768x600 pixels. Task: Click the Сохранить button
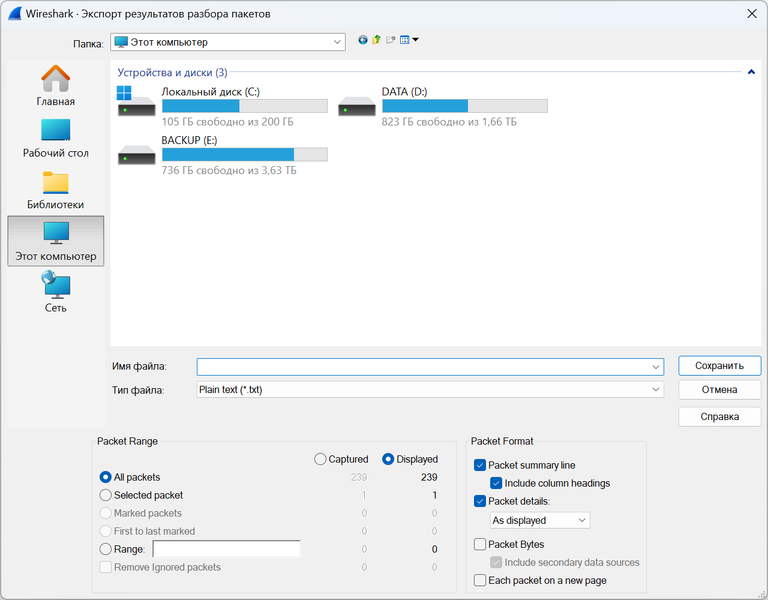(720, 366)
